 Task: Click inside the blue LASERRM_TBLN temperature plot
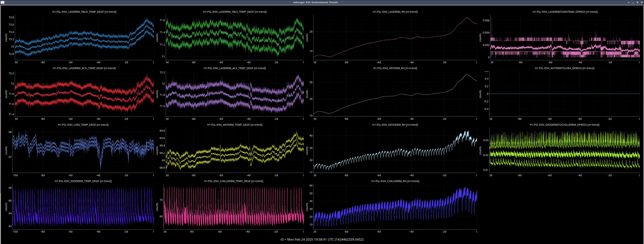pyautogui.click(x=84, y=37)
